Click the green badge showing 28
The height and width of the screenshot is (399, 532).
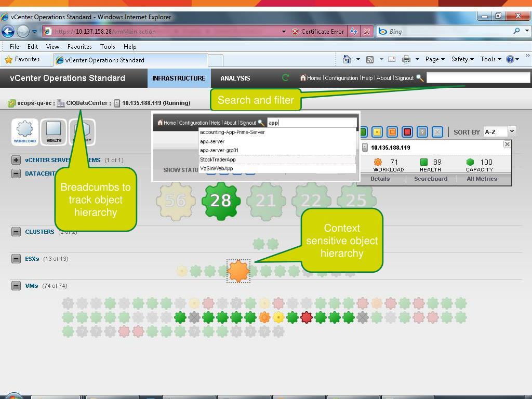pos(221,201)
